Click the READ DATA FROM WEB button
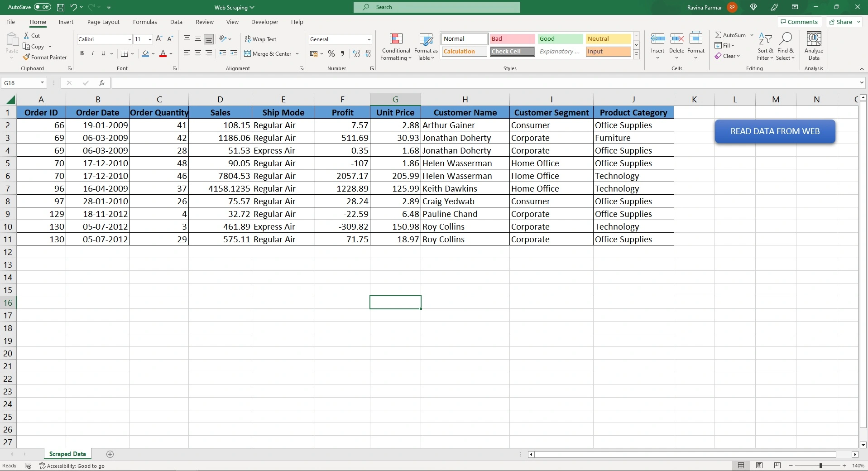Image resolution: width=868 pixels, height=471 pixels. [775, 131]
